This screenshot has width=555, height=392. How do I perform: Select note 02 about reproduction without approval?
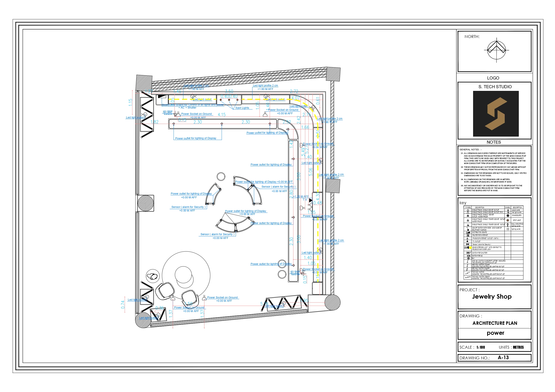[493, 168]
